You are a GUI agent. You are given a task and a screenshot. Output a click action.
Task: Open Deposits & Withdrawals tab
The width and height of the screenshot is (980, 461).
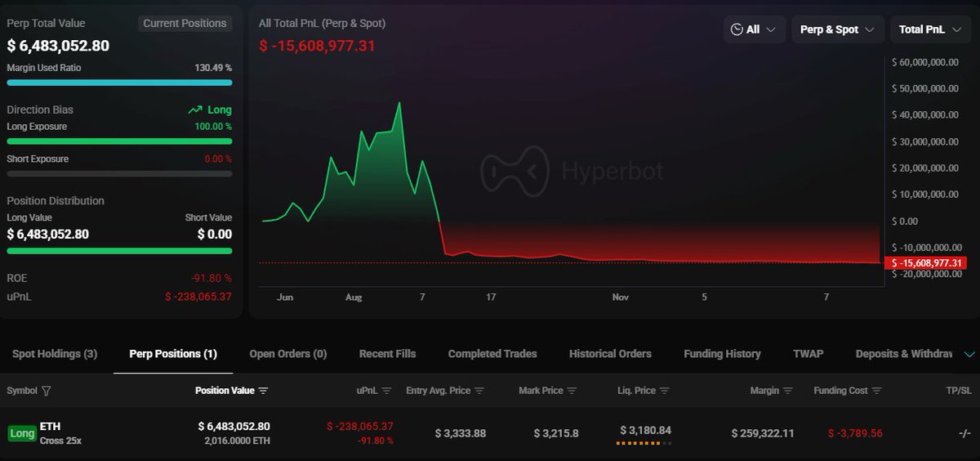pyautogui.click(x=904, y=354)
